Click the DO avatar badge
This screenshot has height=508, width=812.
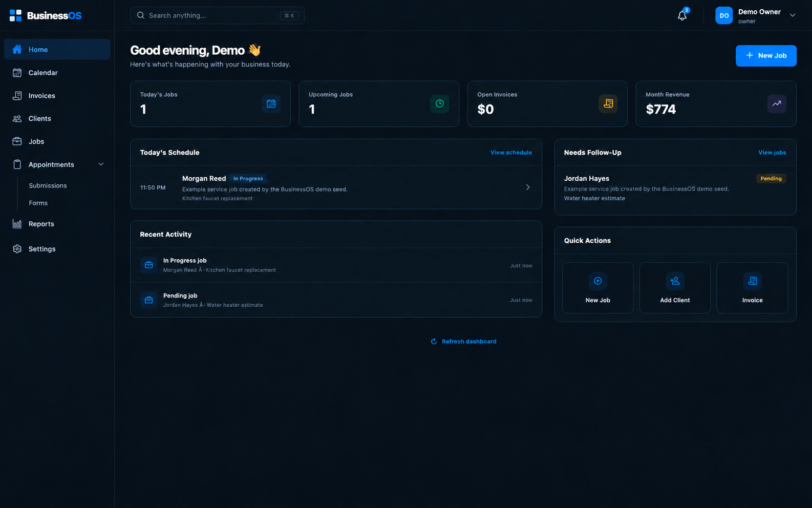pos(724,15)
